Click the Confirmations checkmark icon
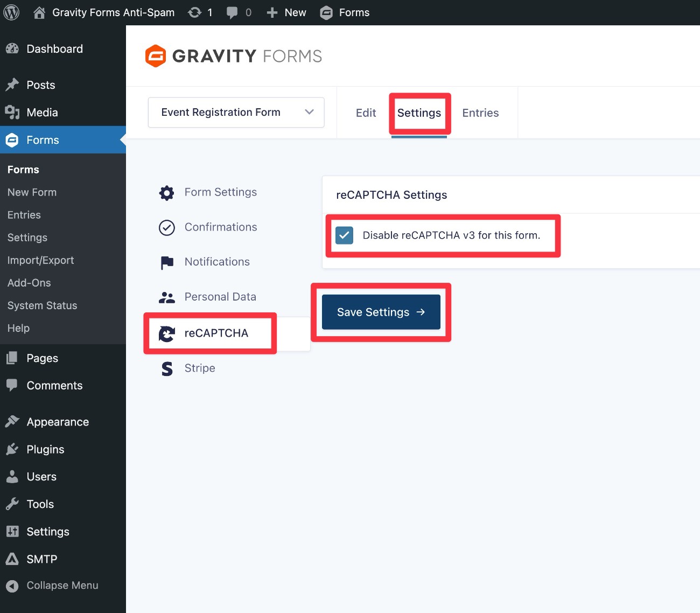This screenshot has height=613, width=700. [x=167, y=227]
